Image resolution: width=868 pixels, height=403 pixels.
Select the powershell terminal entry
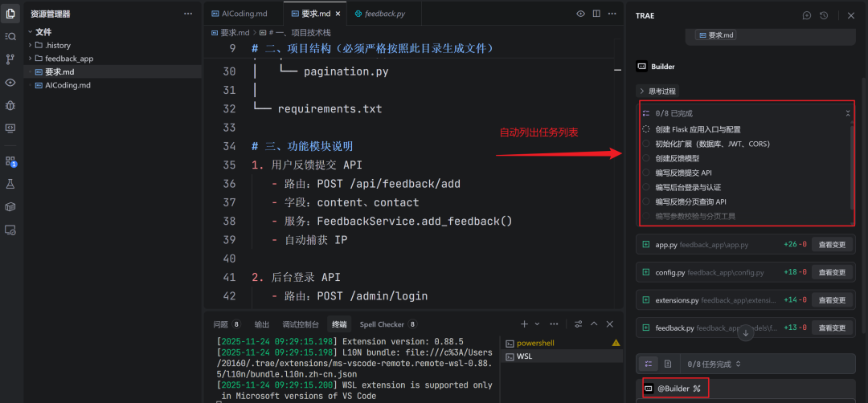pos(562,344)
